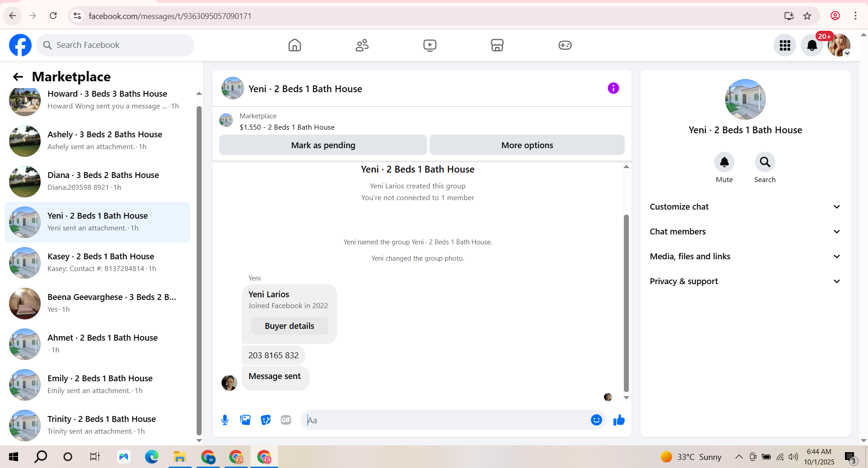Open the Trinity 2 Beds 1 Bath conversation
This screenshot has height=468, width=868.
point(97,425)
